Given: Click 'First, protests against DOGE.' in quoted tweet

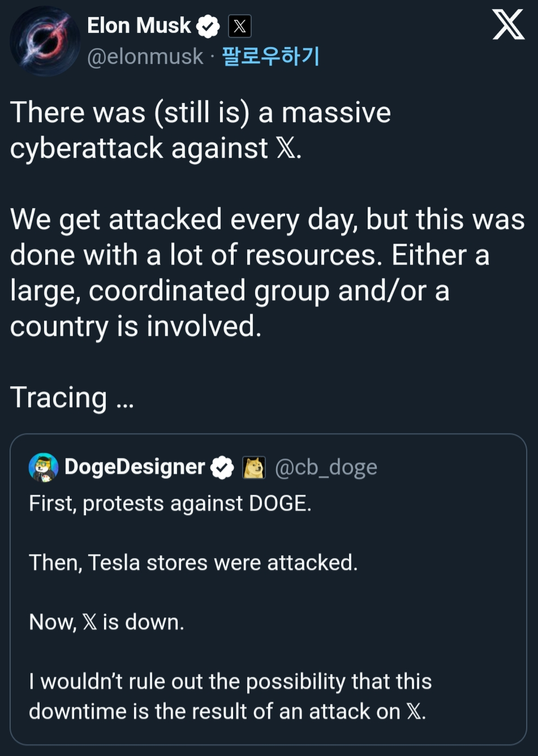Looking at the screenshot, I should pos(170,503).
